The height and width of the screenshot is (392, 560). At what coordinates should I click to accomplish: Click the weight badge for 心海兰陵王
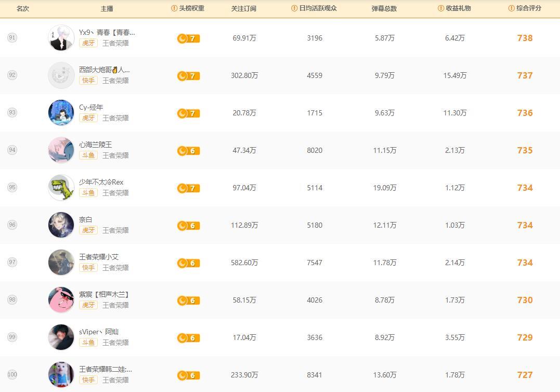(188, 151)
